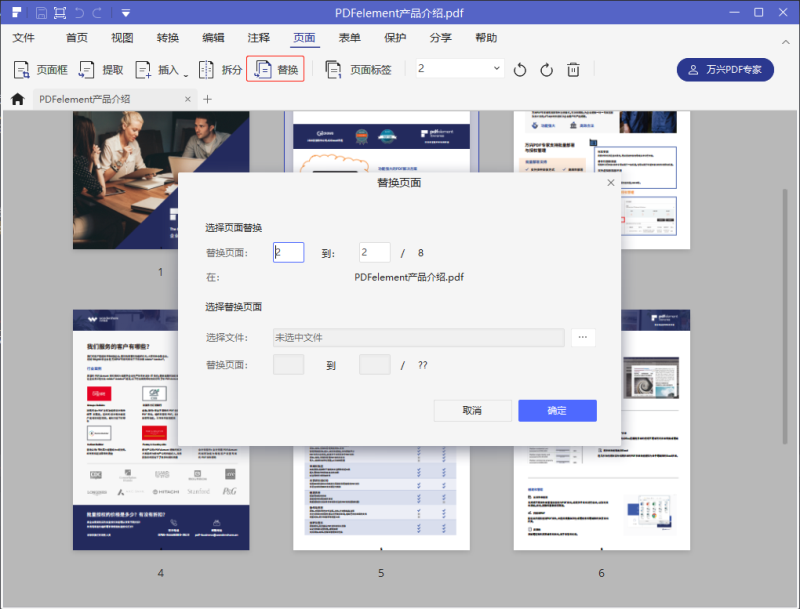Browse files using the ... button

pos(582,337)
